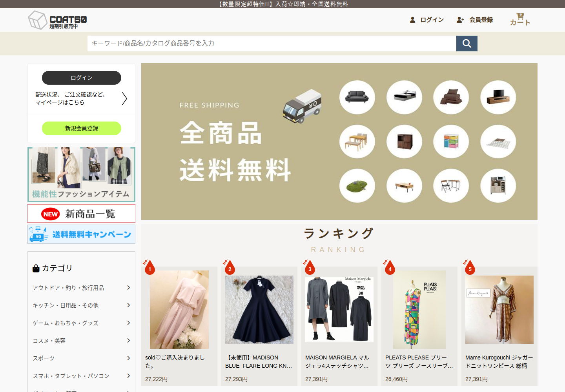Expand the アウトドア・釣り・旅行用品 category arrow
The width and height of the screenshot is (565, 392).
click(128, 288)
